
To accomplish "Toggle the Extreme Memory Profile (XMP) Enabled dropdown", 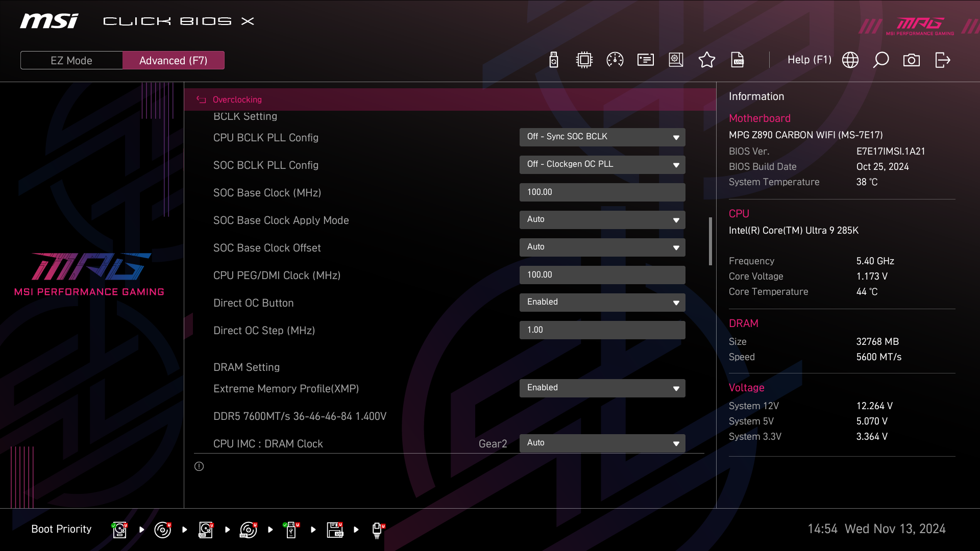I will [602, 388].
